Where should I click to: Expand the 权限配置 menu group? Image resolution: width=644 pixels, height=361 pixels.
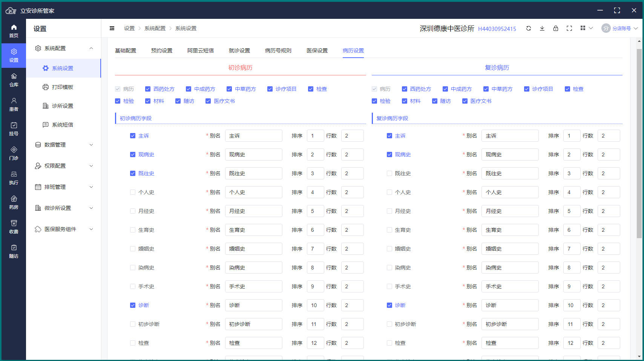[91, 166]
